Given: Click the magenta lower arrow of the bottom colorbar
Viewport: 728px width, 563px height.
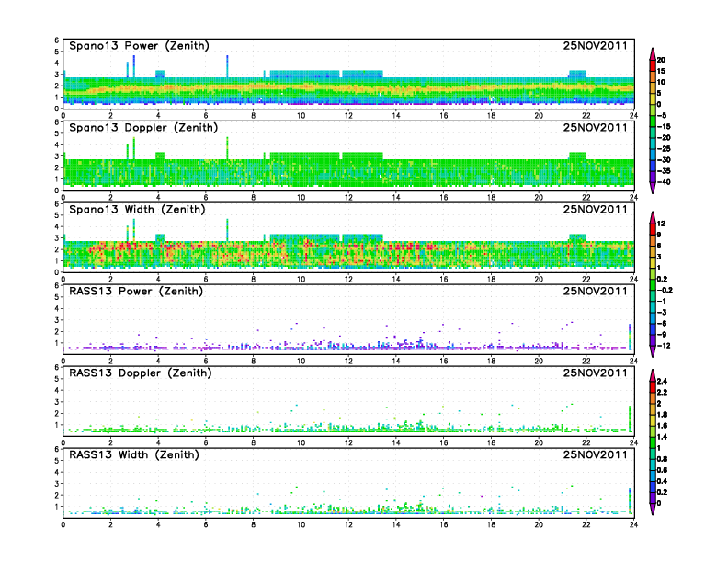Looking at the screenshot, I should coord(653,510).
